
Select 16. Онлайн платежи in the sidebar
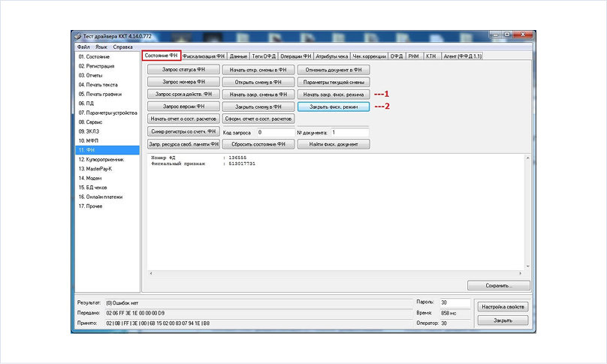pyautogui.click(x=100, y=197)
